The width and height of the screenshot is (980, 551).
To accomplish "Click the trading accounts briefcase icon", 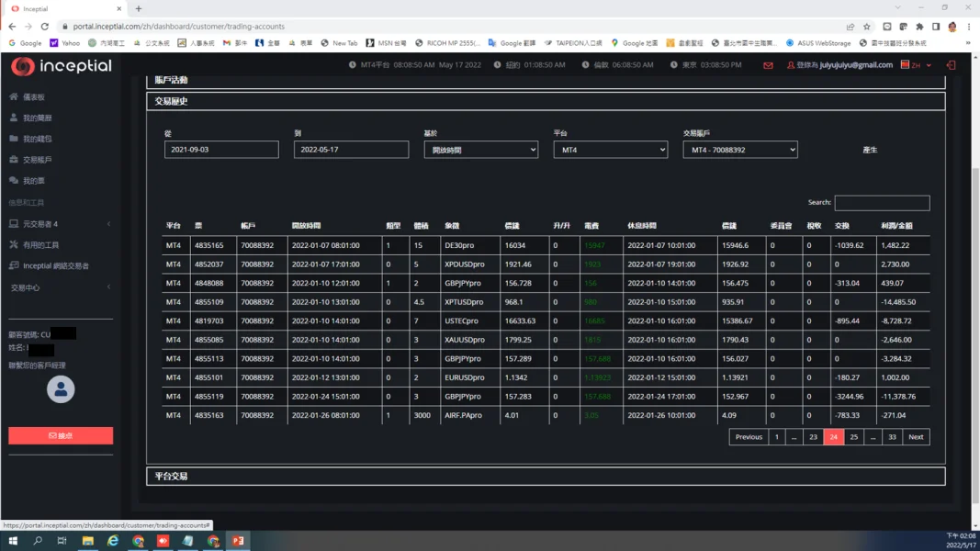I will (14, 160).
